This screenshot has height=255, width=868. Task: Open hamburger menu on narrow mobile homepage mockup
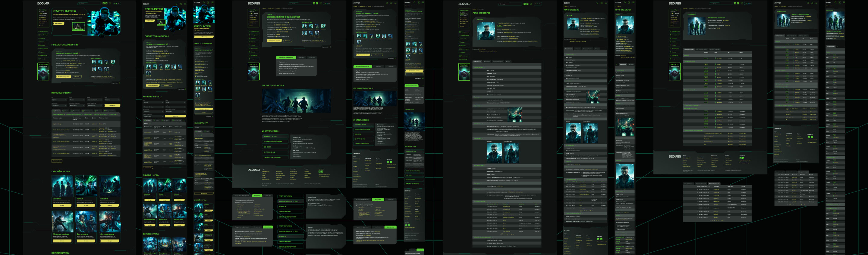coord(212,2)
